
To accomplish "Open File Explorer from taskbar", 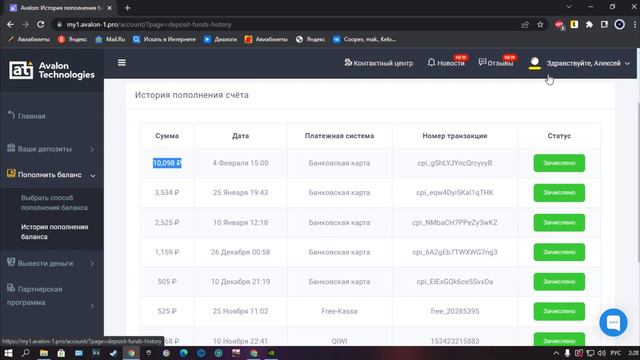I will tap(44, 353).
